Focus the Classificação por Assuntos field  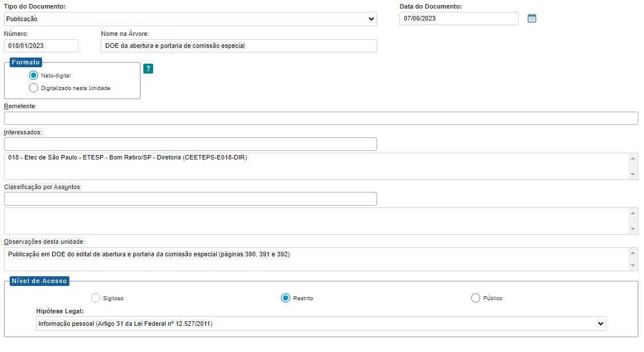(x=190, y=199)
